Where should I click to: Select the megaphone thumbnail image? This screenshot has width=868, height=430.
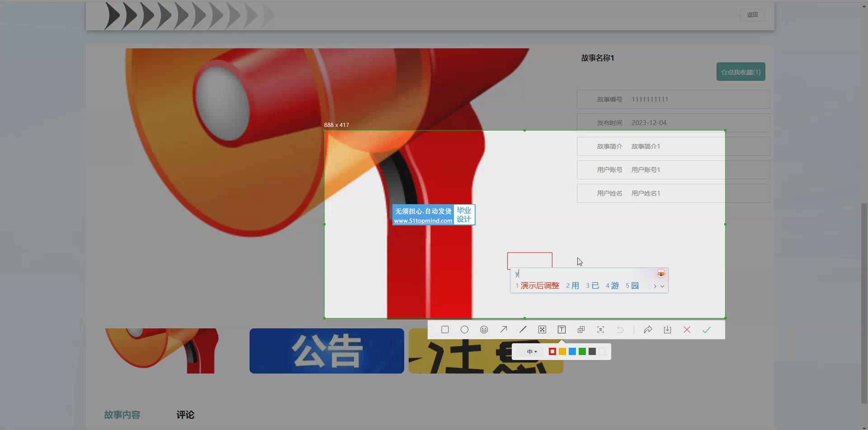[x=162, y=351]
